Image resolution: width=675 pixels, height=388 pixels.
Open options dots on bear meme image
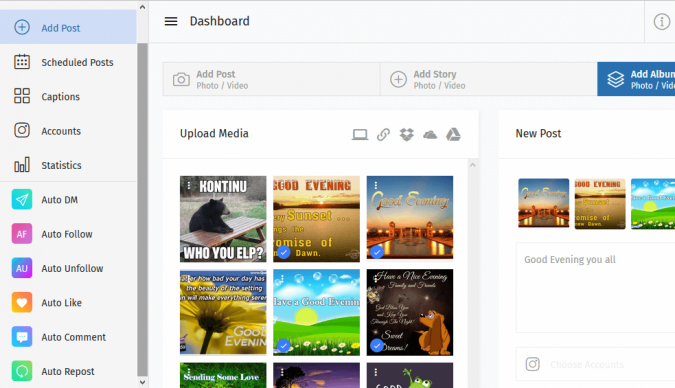[x=189, y=185]
